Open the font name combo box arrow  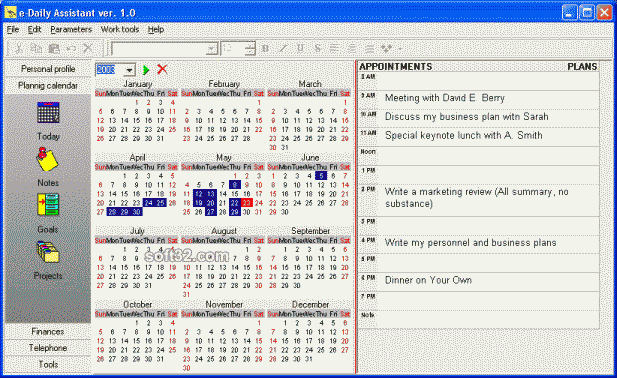coord(212,49)
